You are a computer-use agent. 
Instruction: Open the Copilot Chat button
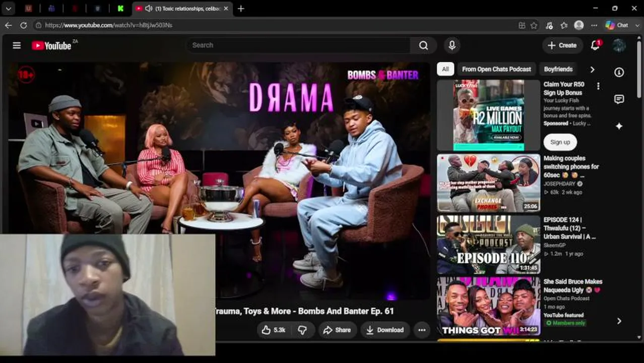point(617,25)
